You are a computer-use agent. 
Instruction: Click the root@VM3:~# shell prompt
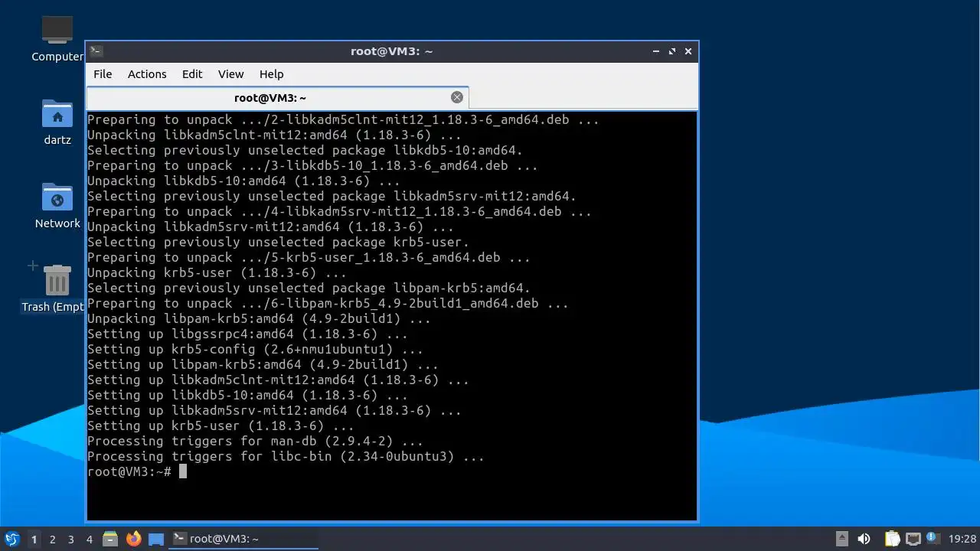point(129,471)
